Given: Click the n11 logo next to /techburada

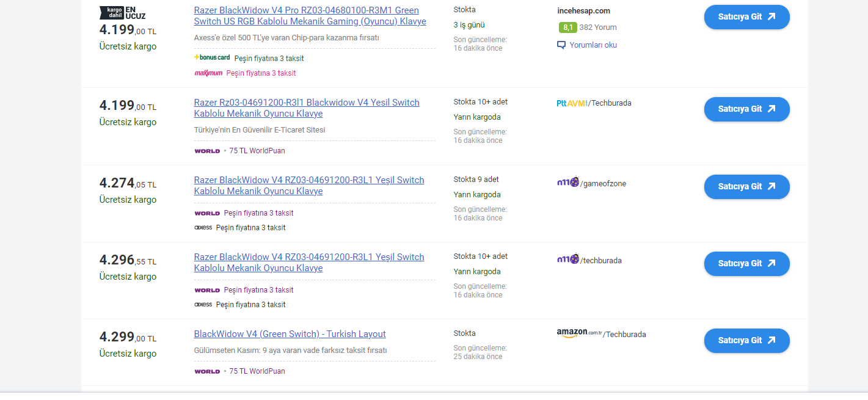Looking at the screenshot, I should pos(568,259).
